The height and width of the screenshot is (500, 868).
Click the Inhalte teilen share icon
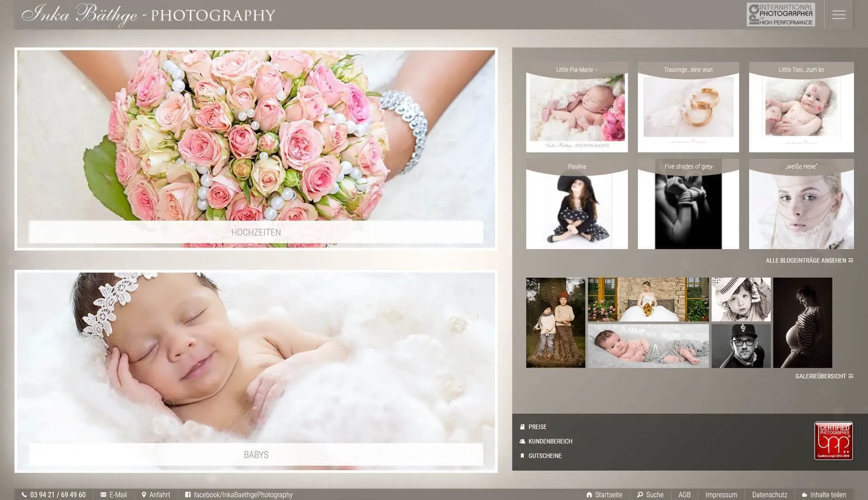pyautogui.click(x=806, y=495)
